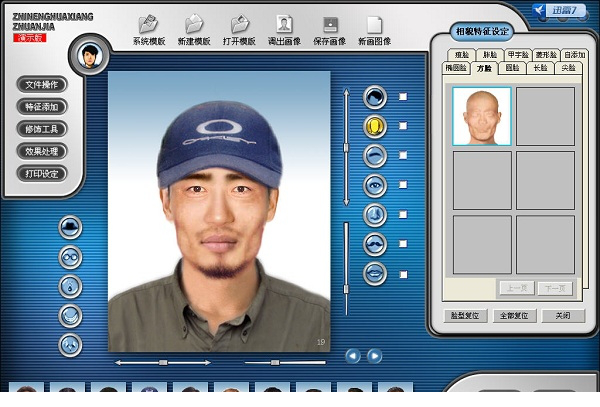Choose the glasses accessory icon

click(x=70, y=257)
